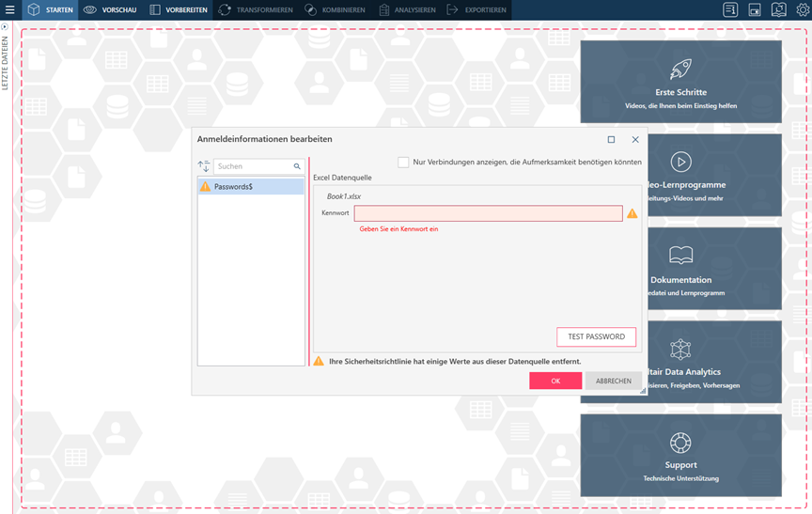Enable 'Nur Verbindungen anzeigen' checkbox

coord(403,163)
